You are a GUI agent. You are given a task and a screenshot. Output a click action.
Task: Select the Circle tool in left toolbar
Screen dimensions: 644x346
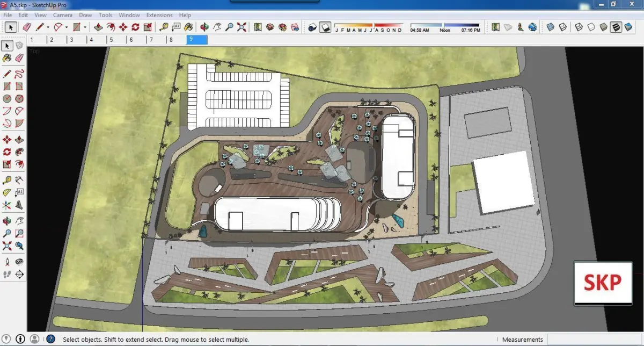(x=7, y=98)
